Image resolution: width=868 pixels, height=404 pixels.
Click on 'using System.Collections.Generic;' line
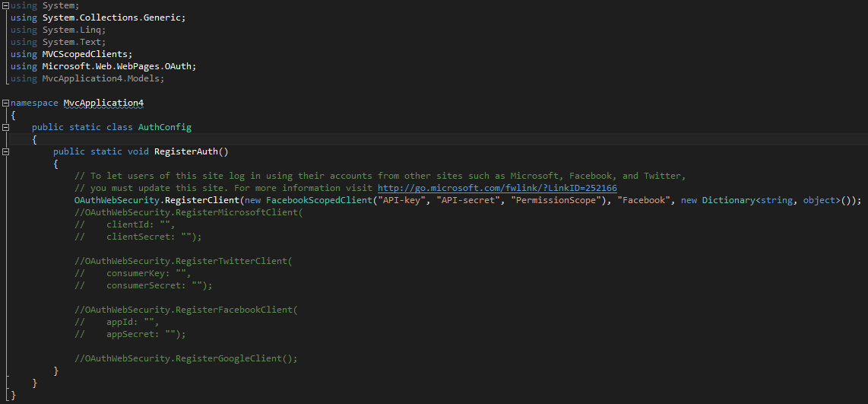tap(98, 17)
